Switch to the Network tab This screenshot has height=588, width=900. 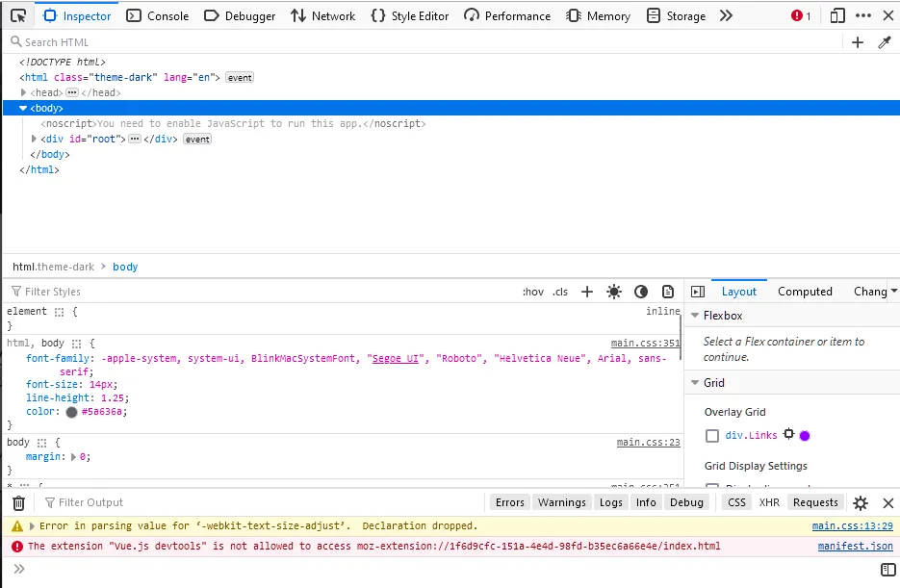[x=323, y=15]
